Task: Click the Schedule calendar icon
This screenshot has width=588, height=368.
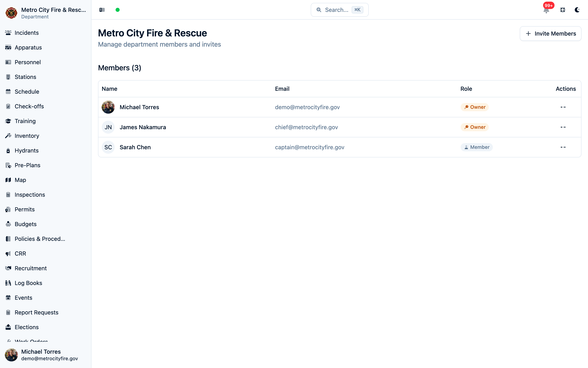Action: coord(8,92)
